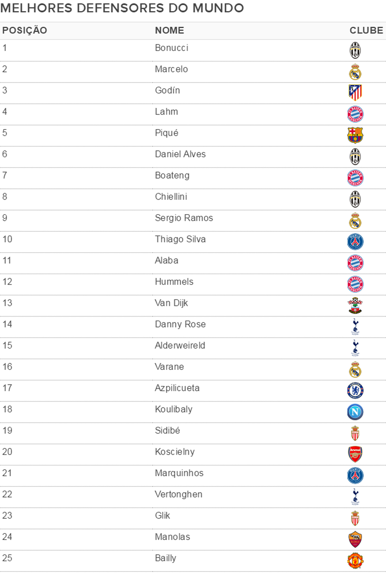Click the Juventus crest beside Bonucci
This screenshot has width=386, height=588.
pos(355,50)
